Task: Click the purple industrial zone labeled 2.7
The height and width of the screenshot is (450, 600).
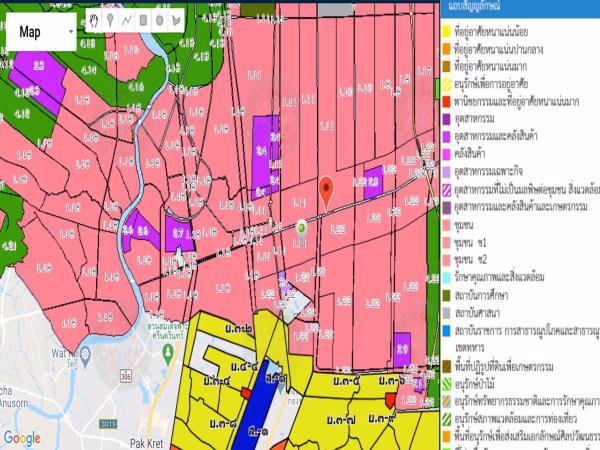Action: (178, 233)
